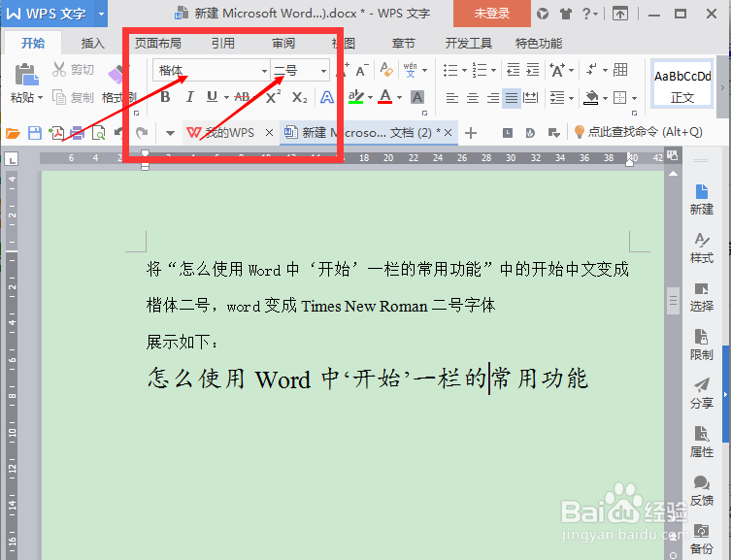Click 新建 in the right sidebar
The image size is (731, 560).
coord(702,199)
